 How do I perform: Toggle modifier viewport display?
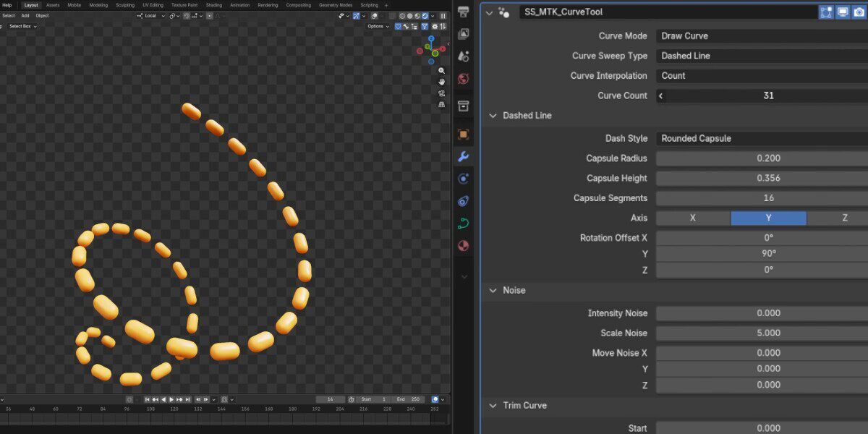click(x=843, y=12)
